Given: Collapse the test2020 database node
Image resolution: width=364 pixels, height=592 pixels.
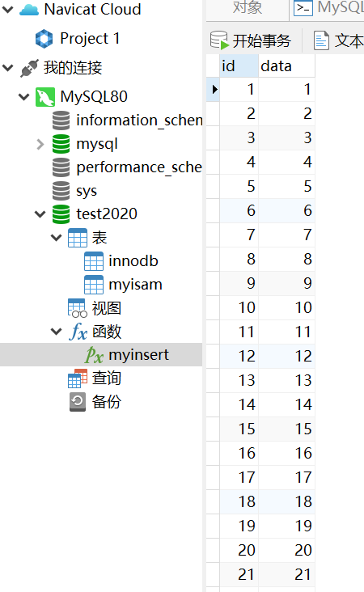Looking at the screenshot, I should click(x=40, y=214).
